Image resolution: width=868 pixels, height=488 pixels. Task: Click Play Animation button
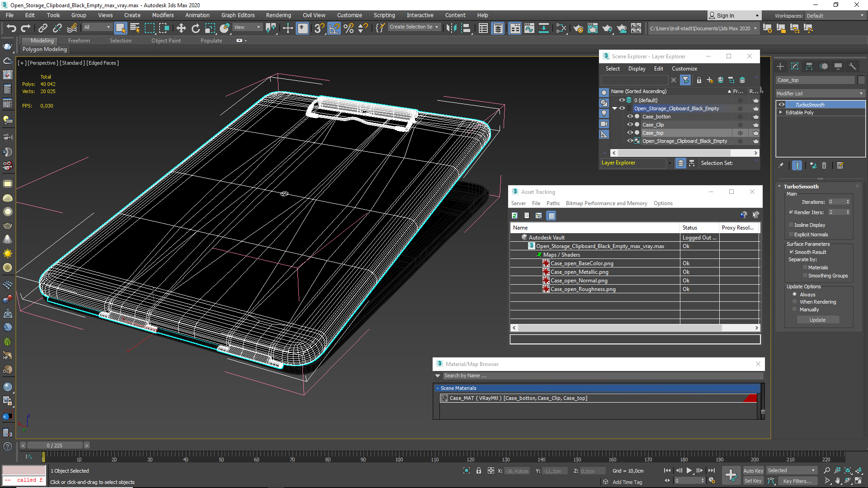(x=689, y=470)
